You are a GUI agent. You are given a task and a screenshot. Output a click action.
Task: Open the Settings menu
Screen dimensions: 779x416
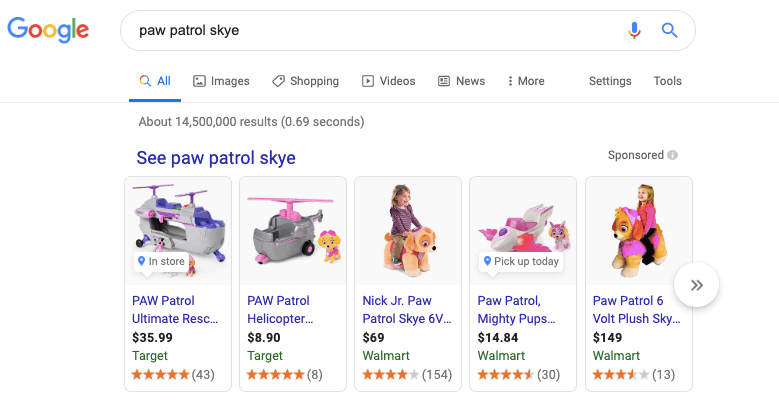tap(610, 81)
